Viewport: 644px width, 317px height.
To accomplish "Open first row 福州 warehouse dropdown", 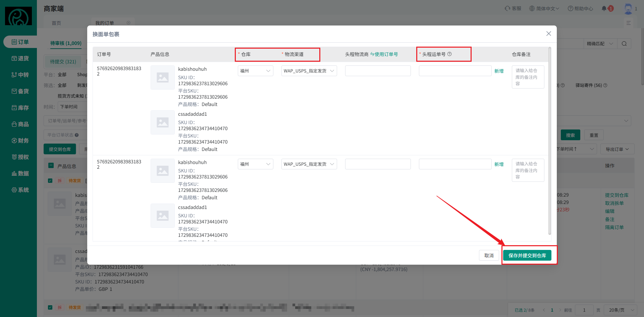I will (256, 71).
